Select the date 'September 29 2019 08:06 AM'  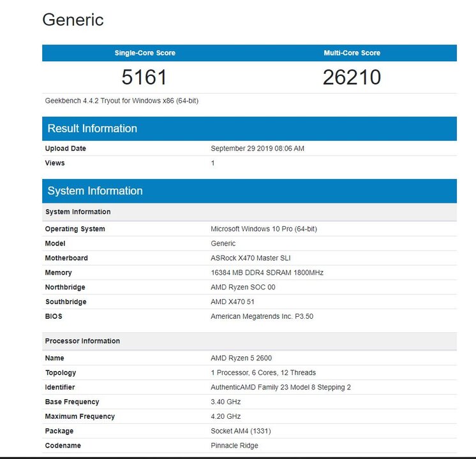click(x=257, y=149)
